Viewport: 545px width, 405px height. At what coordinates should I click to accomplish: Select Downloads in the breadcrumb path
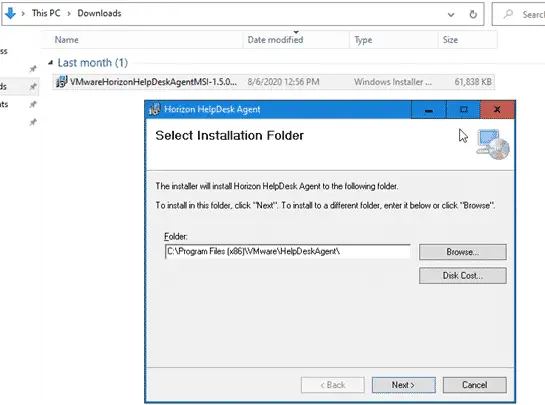pos(99,13)
